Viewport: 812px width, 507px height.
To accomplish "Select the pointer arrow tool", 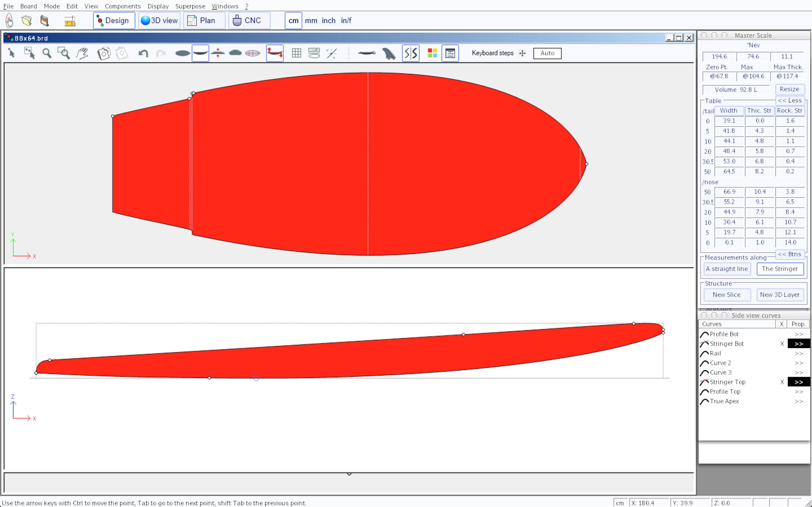I will click(x=12, y=53).
